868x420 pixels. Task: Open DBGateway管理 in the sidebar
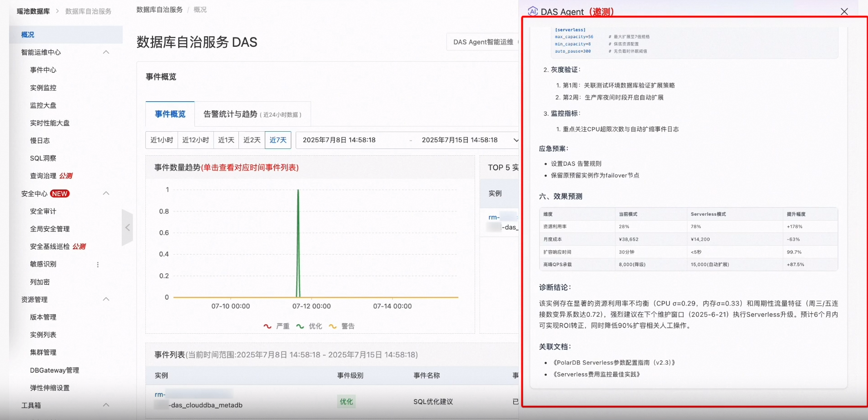[55, 370]
